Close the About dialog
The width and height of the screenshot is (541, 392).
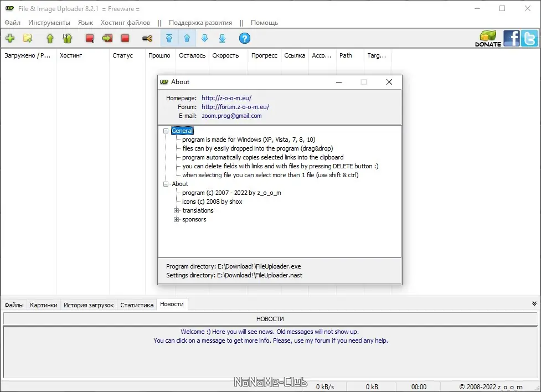(x=389, y=82)
